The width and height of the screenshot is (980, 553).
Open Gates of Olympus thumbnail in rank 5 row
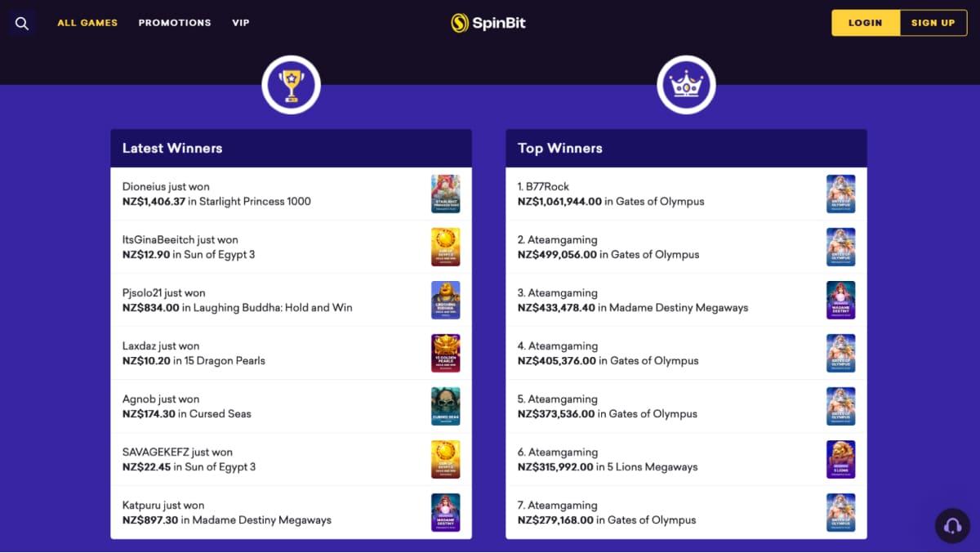[x=841, y=406]
